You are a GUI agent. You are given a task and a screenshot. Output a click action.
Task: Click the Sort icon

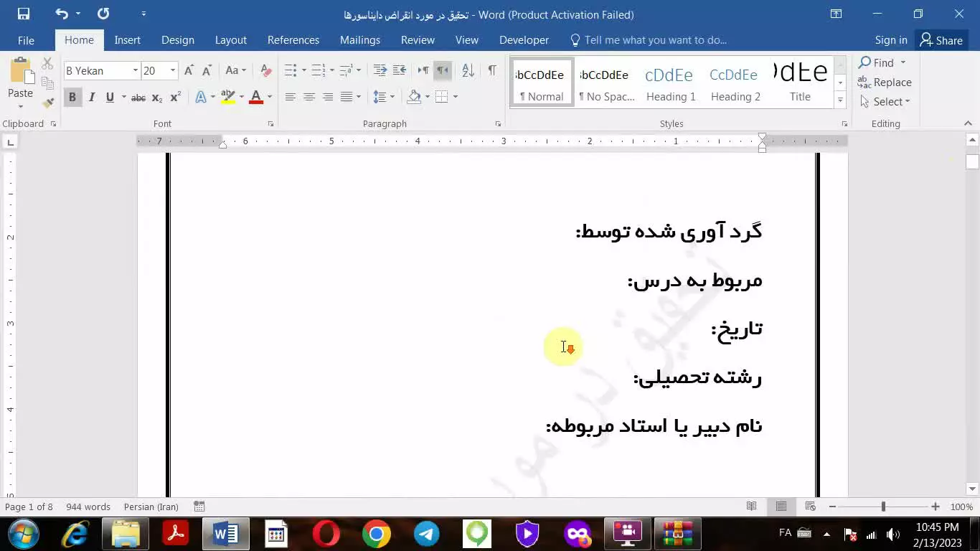[x=468, y=70]
